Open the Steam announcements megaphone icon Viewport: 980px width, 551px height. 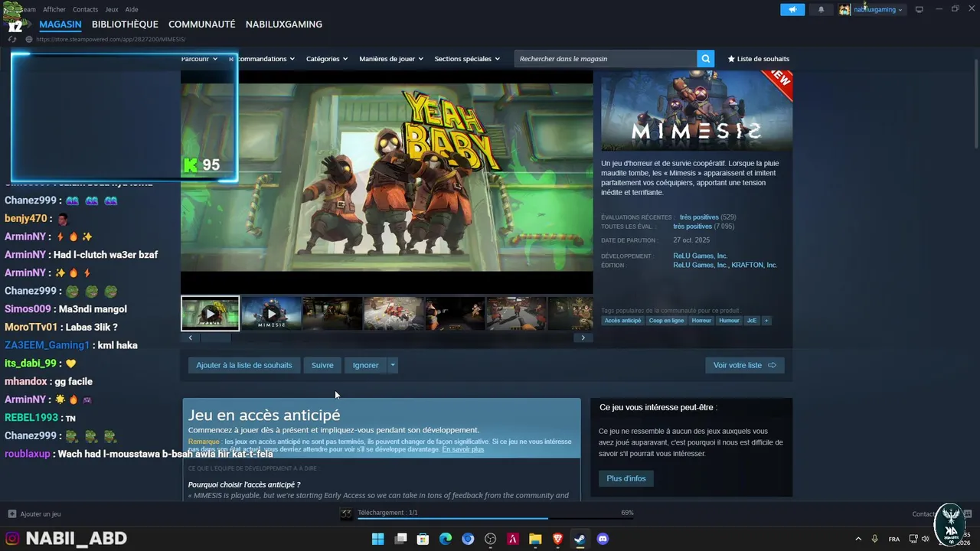tap(792, 9)
